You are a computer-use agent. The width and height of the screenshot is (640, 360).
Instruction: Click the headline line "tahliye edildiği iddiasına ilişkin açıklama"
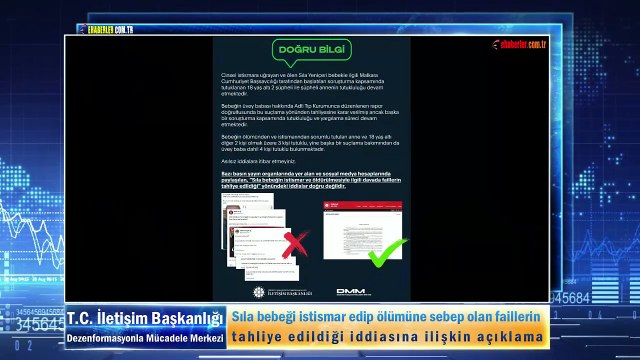pyautogui.click(x=387, y=337)
